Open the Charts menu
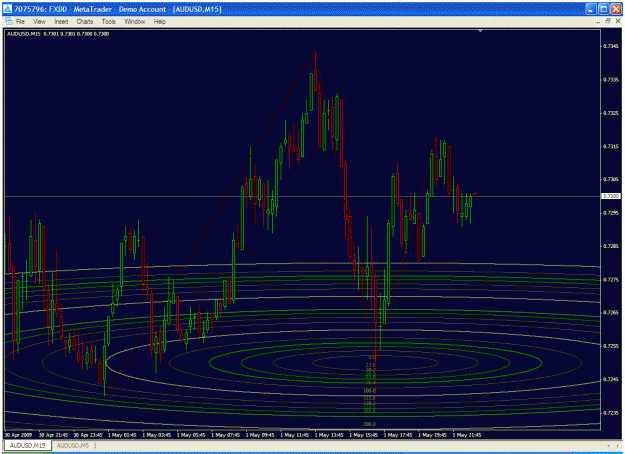 (85, 22)
